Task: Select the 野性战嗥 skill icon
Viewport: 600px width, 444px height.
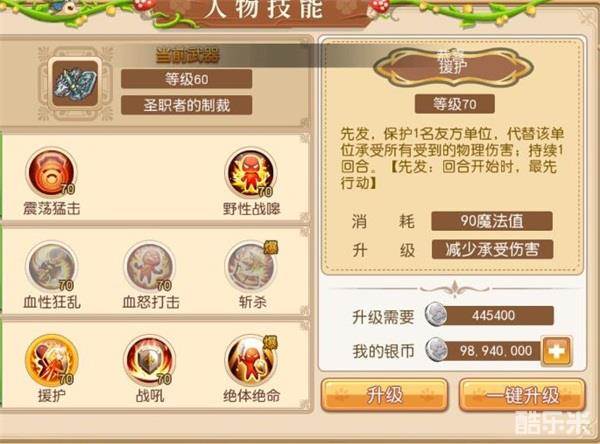Action: 251,173
